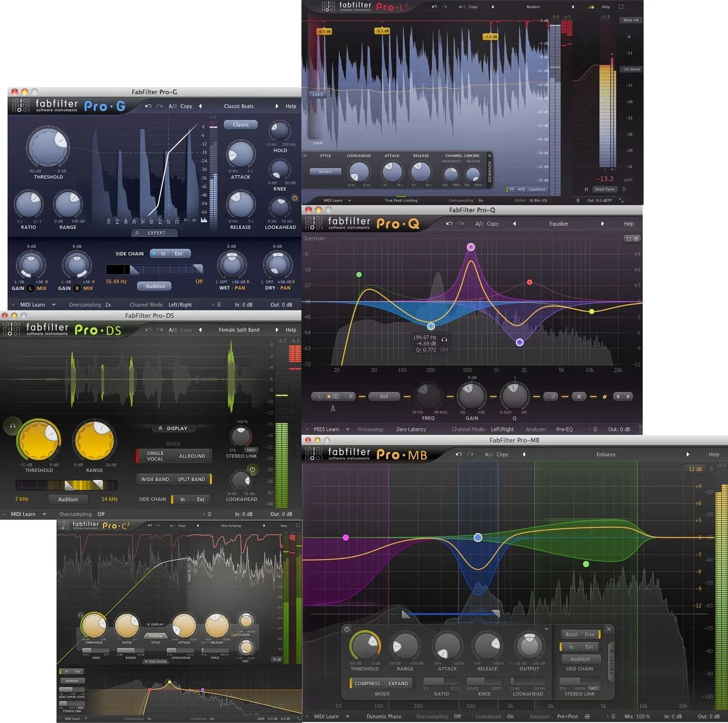
Task: Open the Classic Beats preset menu in Pro-G
Action: pyautogui.click(x=238, y=106)
